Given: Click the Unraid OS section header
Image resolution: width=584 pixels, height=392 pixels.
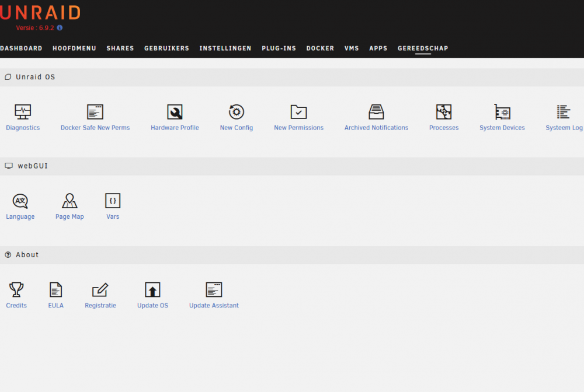Looking at the screenshot, I should click(292, 77).
